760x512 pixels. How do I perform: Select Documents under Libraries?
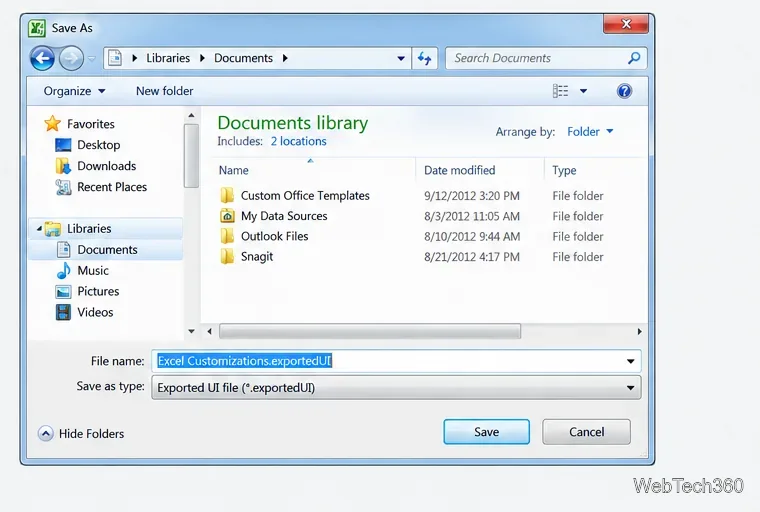point(107,250)
